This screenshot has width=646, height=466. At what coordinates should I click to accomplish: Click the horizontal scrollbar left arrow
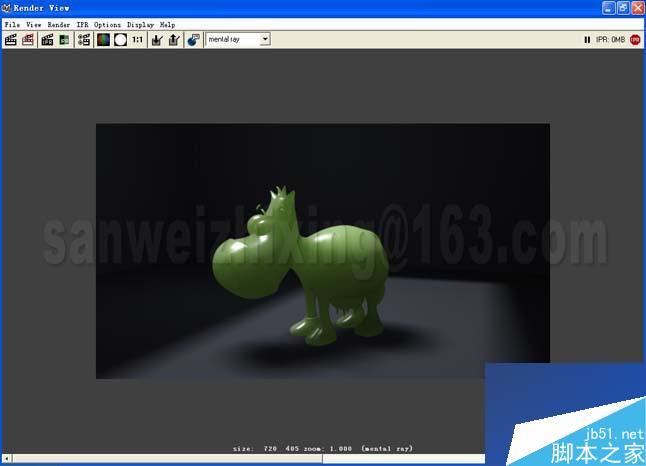[7, 458]
